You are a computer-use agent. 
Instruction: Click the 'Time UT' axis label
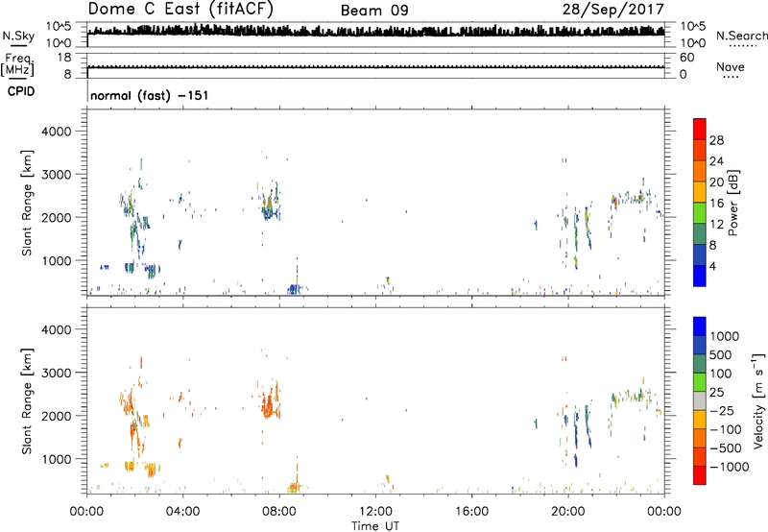(375, 525)
